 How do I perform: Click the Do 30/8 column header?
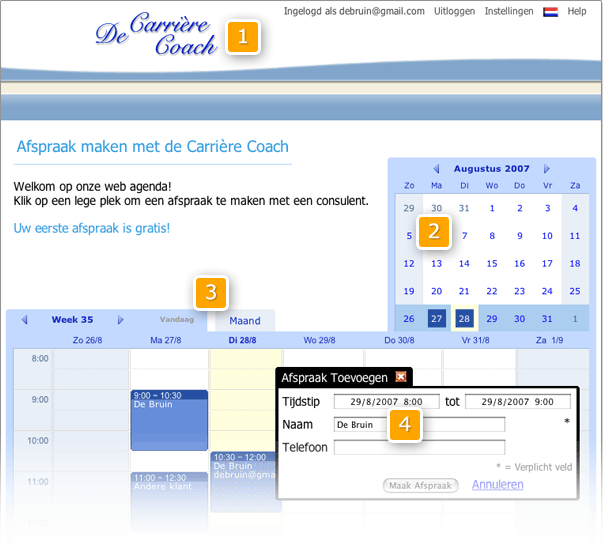(x=399, y=340)
